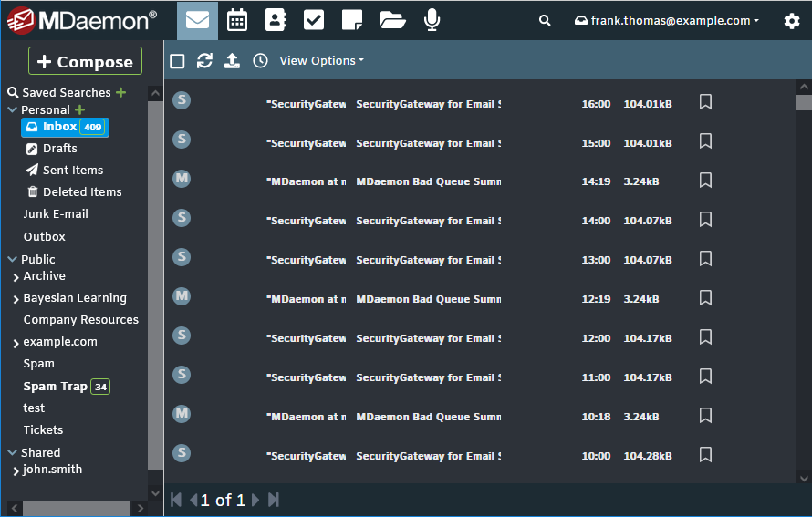Viewport: 812px width, 517px height.
Task: Tick the select all messages checkbox
Action: pyautogui.click(x=177, y=61)
